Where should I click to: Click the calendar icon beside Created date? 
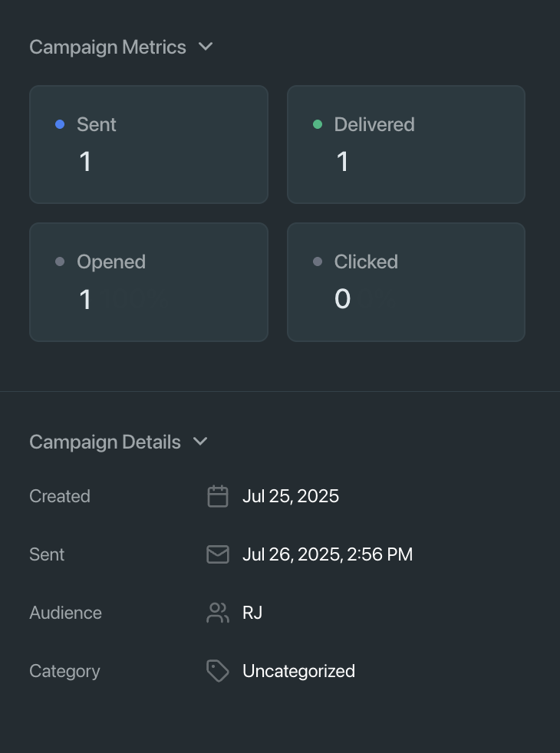(x=218, y=496)
